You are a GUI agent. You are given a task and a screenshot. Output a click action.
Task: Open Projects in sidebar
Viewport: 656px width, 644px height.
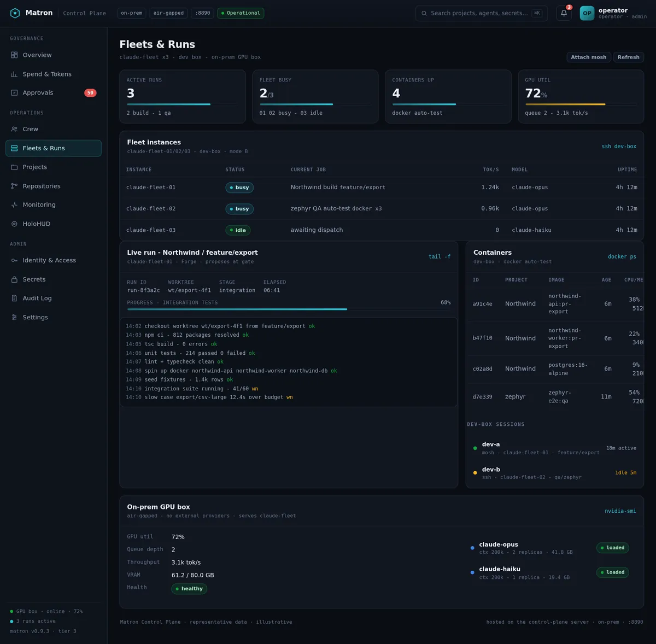point(54,167)
